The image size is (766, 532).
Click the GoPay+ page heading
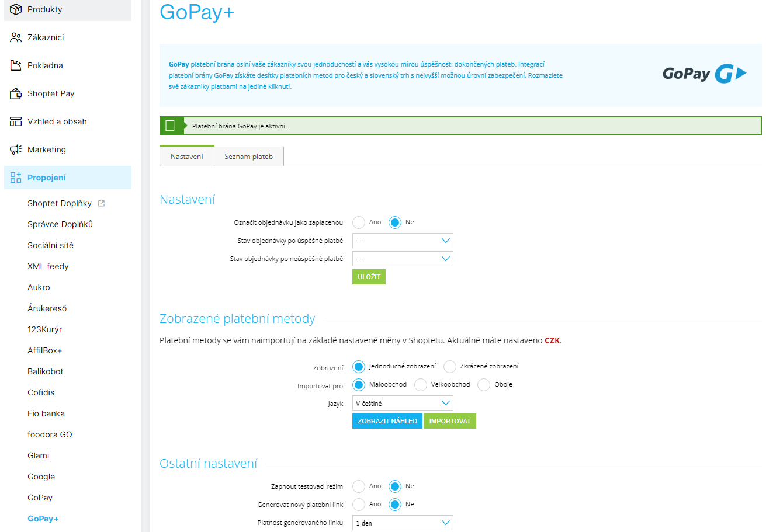(x=197, y=12)
